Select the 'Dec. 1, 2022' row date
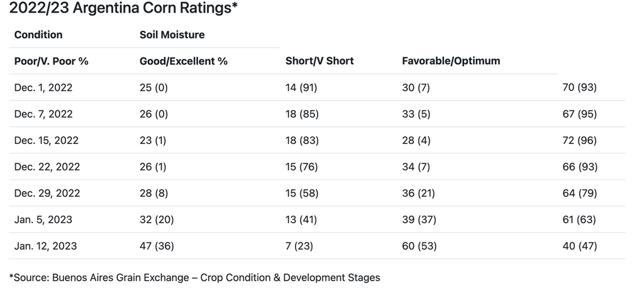Image resolution: width=644 pixels, height=293 pixels. coord(43,87)
